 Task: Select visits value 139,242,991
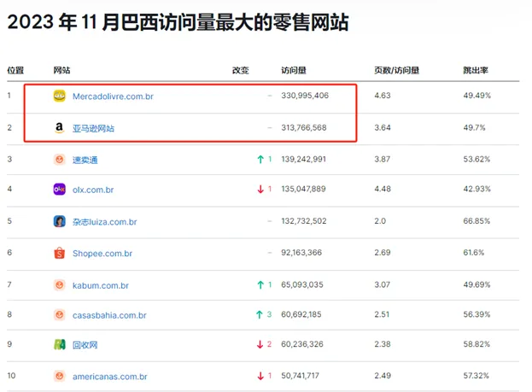point(303,159)
